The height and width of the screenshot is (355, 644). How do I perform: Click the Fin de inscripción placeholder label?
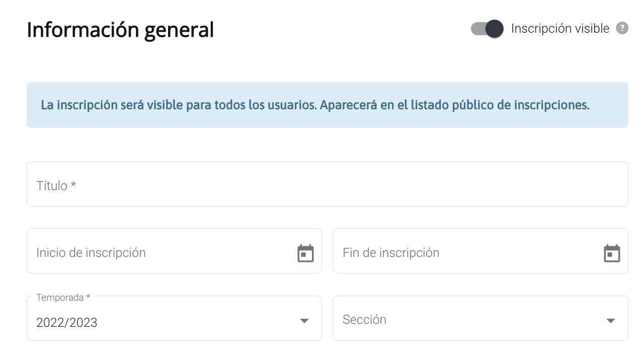(x=391, y=252)
